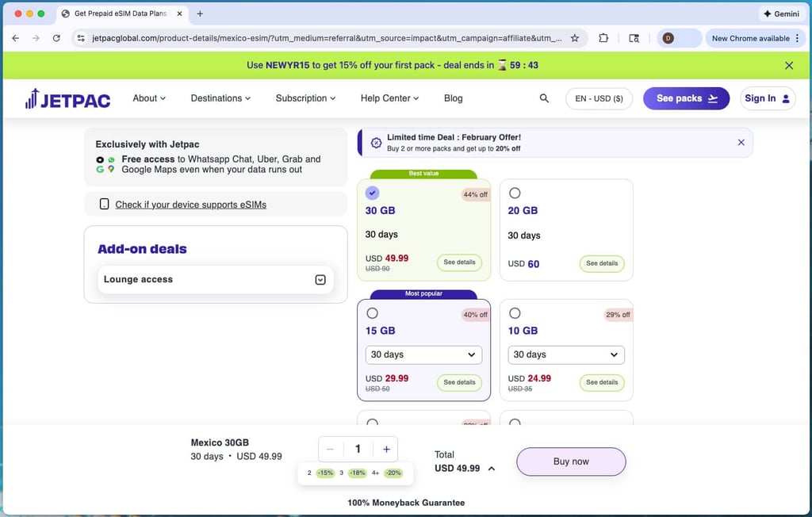812x517 pixels.
Task: Select the 10 GB pack radio button
Action: click(515, 313)
